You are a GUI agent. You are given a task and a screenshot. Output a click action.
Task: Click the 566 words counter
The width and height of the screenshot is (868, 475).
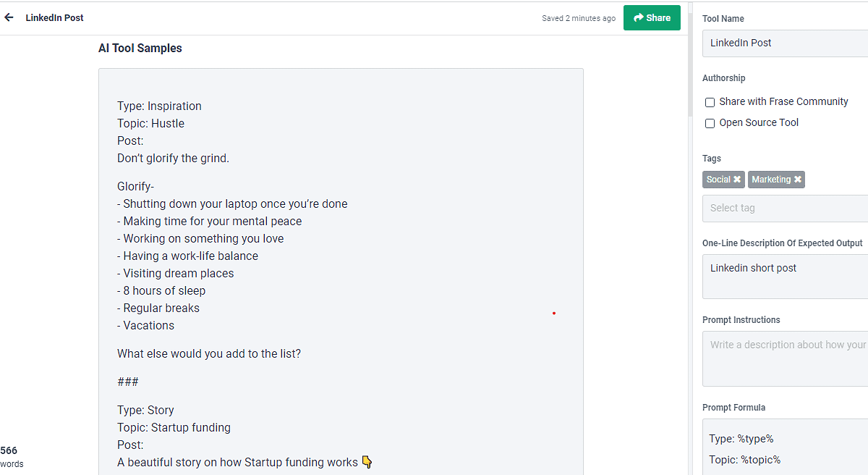[x=10, y=457]
